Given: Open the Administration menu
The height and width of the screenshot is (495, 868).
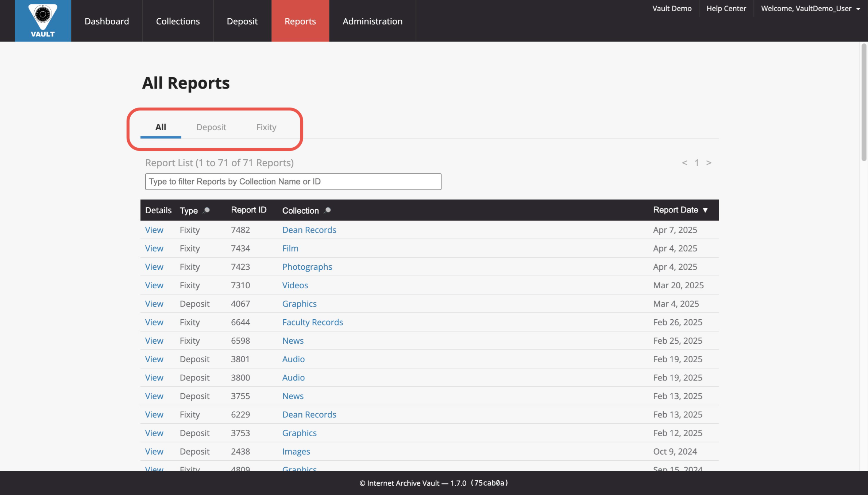Looking at the screenshot, I should [372, 21].
